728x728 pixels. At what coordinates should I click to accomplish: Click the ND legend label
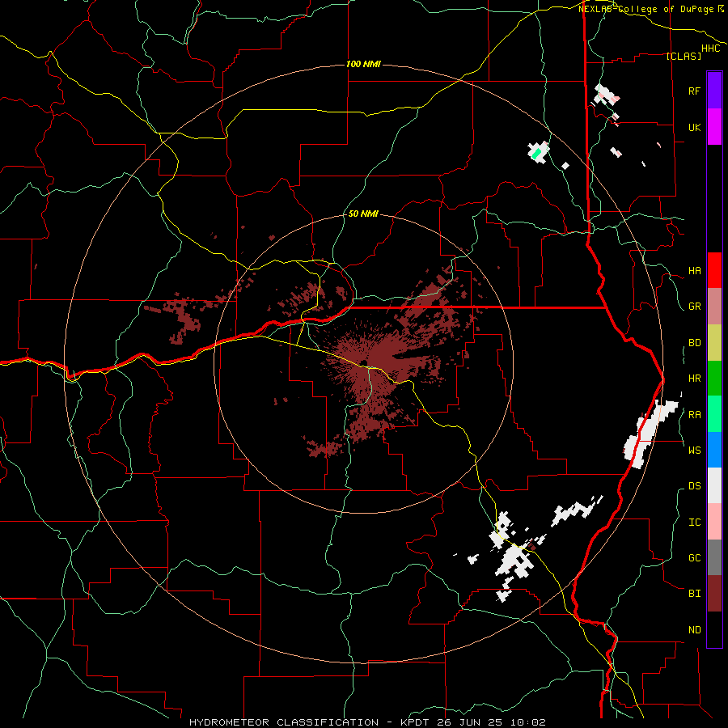tap(694, 629)
